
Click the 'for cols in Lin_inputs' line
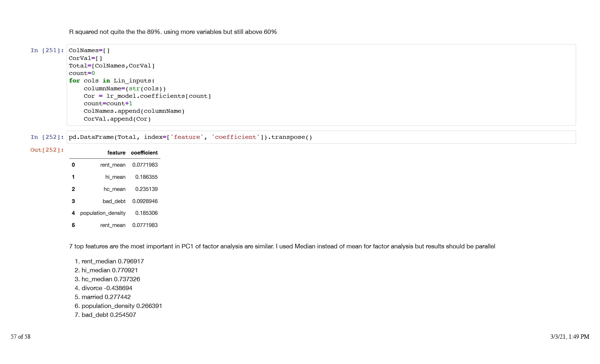coord(112,81)
